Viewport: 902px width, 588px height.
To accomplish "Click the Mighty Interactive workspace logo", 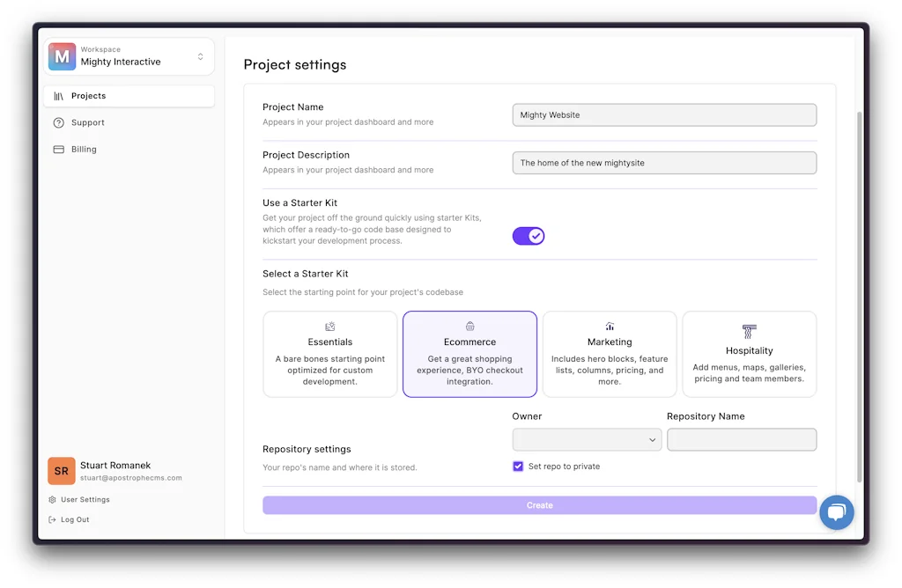I will pos(62,56).
